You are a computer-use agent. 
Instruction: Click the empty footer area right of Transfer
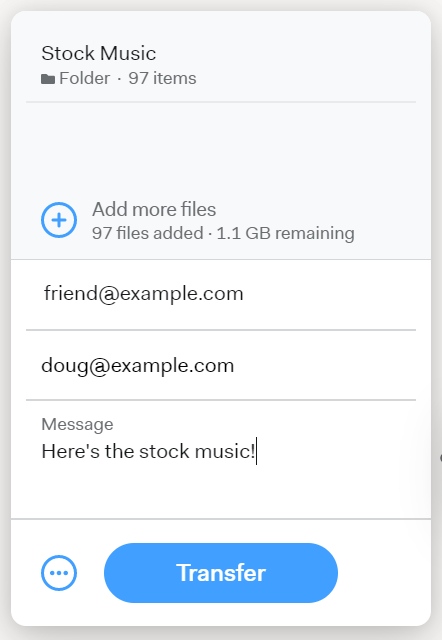tap(384, 573)
